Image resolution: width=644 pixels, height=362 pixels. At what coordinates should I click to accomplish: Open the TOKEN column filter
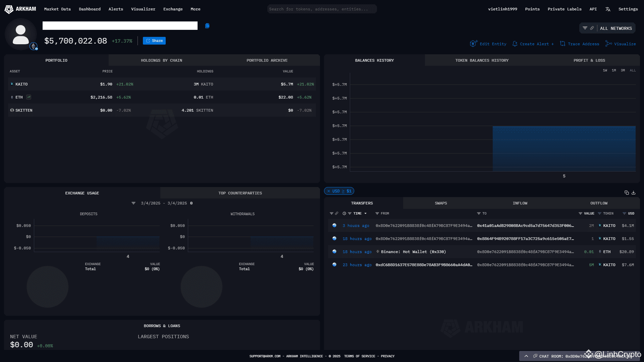[x=599, y=214]
